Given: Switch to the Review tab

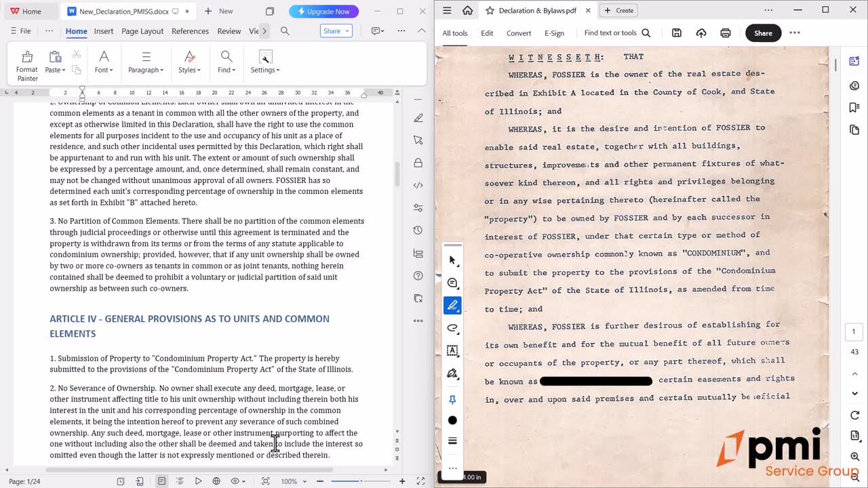Looking at the screenshot, I should tap(229, 31).
